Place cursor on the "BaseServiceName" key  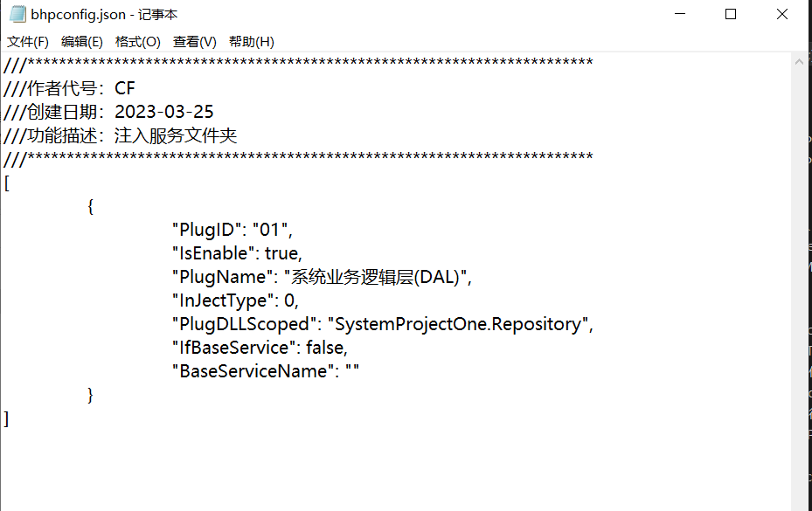[253, 371]
